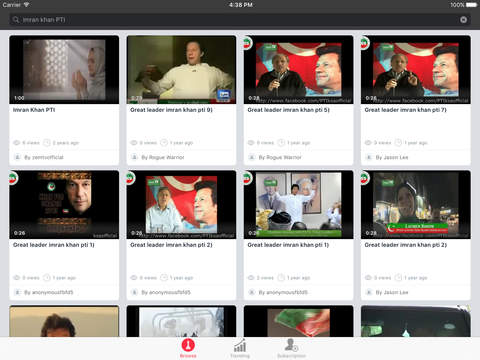Open the man in white 'pti 1)' thumbnail
This screenshot has height=360, width=480.
point(299,205)
